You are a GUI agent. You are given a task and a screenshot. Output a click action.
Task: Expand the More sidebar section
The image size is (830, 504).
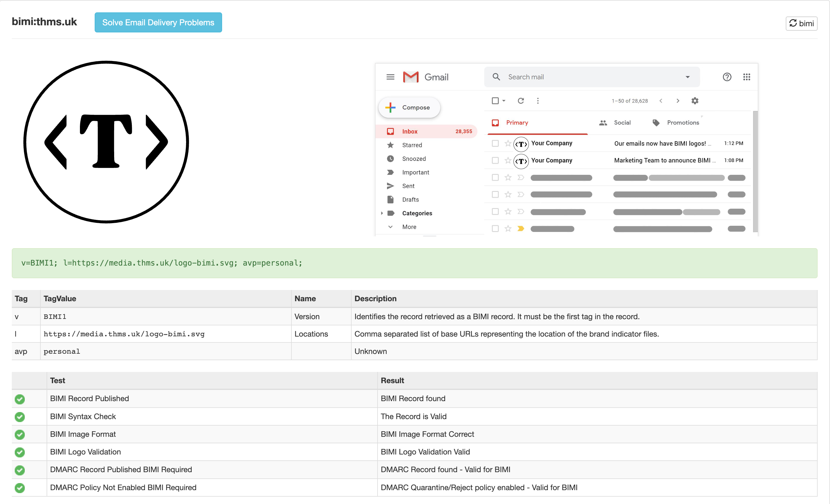[409, 227]
